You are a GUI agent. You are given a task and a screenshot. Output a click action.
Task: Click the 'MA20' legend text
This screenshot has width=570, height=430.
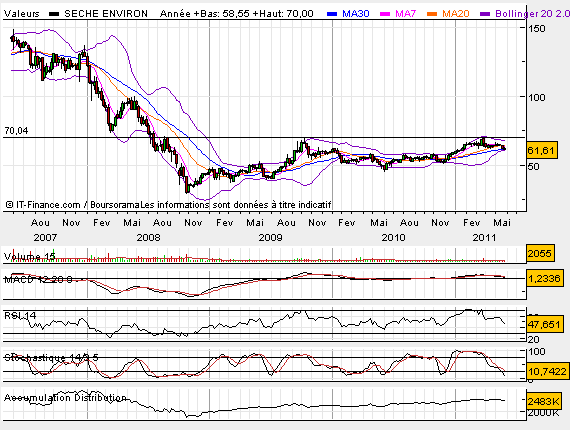[455, 14]
